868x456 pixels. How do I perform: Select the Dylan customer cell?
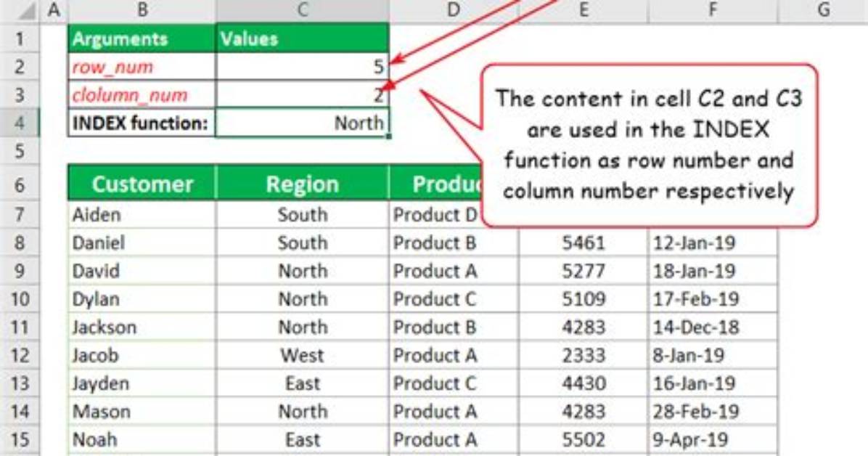click(142, 299)
